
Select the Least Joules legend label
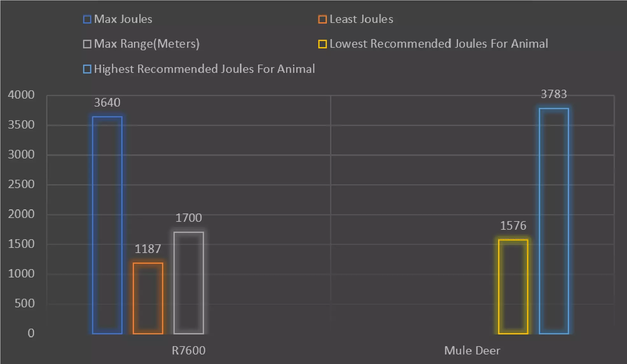361,19
